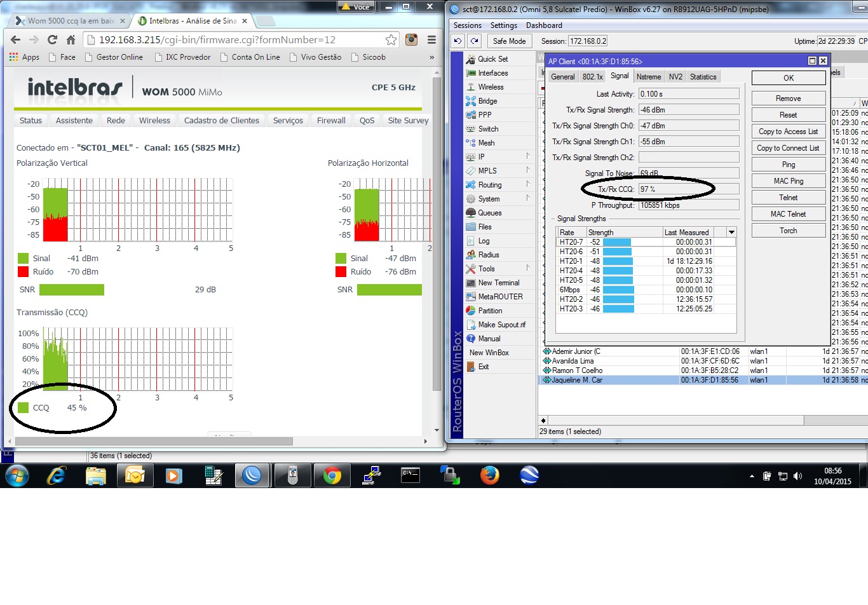Open Manual icon in WinBox sidebar
The image size is (868, 605).
[x=471, y=339]
